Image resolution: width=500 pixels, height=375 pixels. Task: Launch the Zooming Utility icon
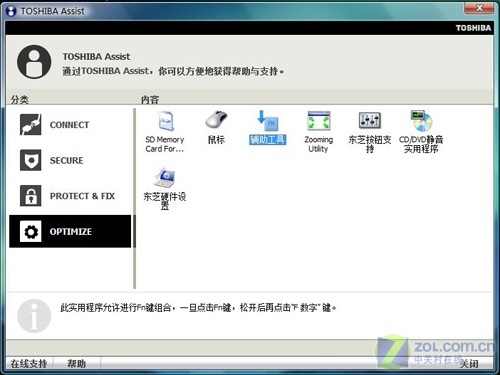(318, 121)
